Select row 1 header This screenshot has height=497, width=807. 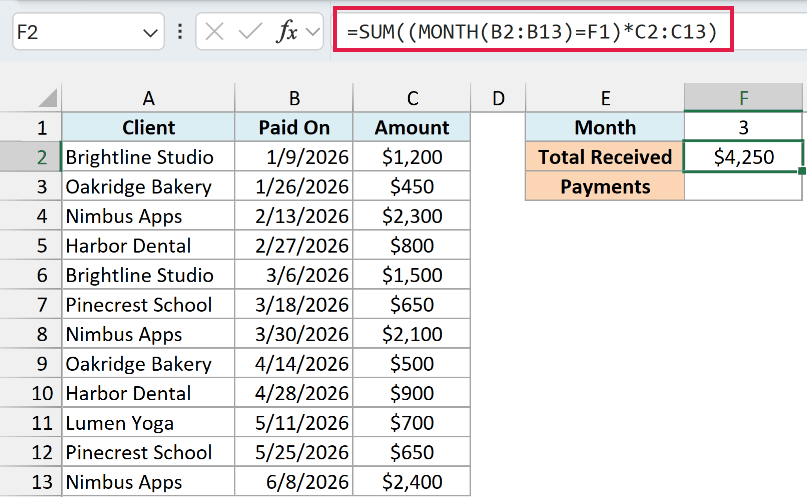click(31, 127)
